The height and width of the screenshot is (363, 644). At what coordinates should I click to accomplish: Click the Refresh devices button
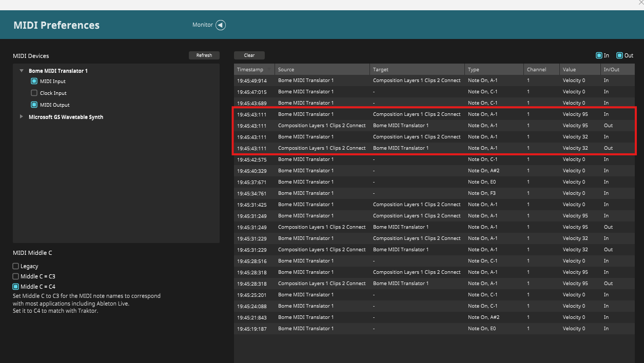click(204, 55)
